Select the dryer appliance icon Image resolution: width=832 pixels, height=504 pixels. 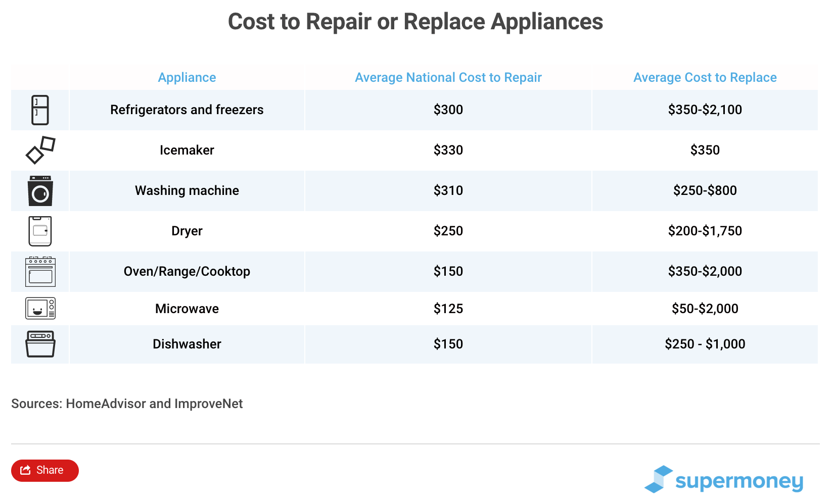coord(39,231)
